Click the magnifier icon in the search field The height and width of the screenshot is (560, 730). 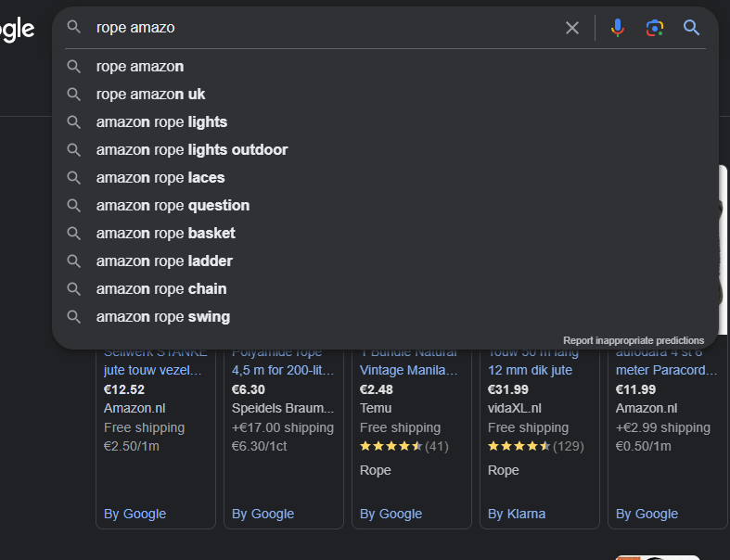pos(73,27)
